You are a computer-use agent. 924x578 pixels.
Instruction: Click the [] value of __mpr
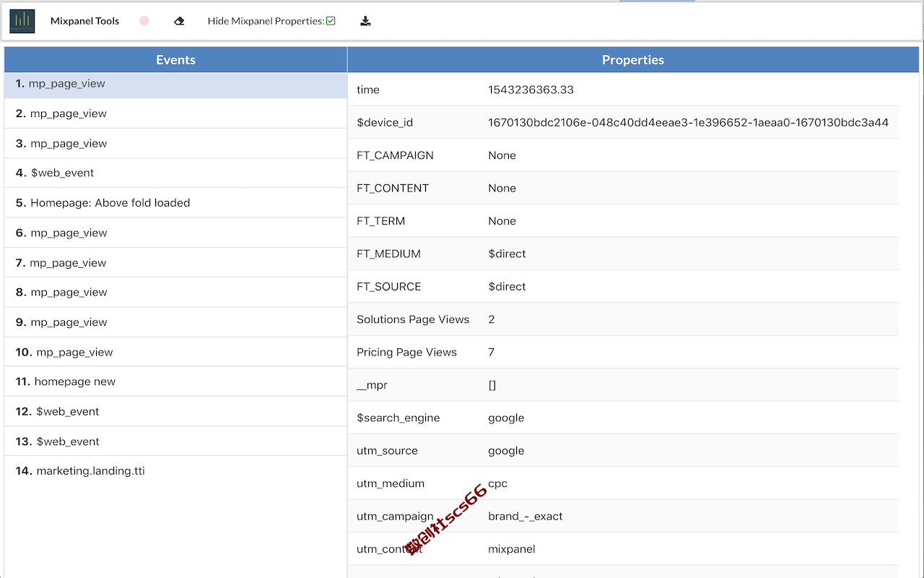coord(492,385)
